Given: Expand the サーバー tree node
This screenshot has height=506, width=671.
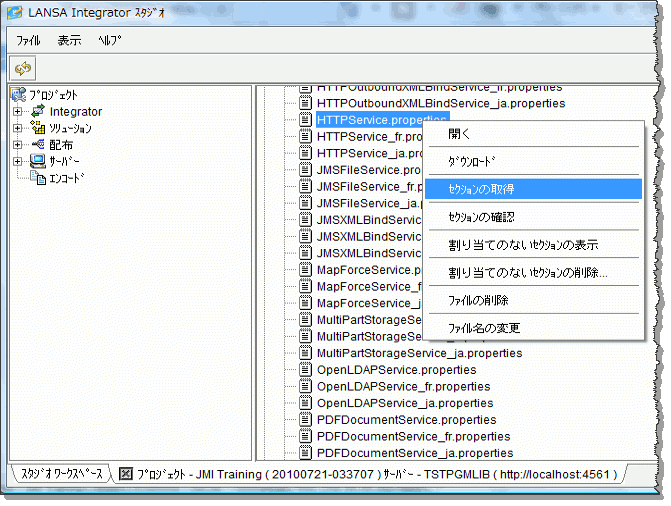Looking at the screenshot, I should tap(18, 161).
